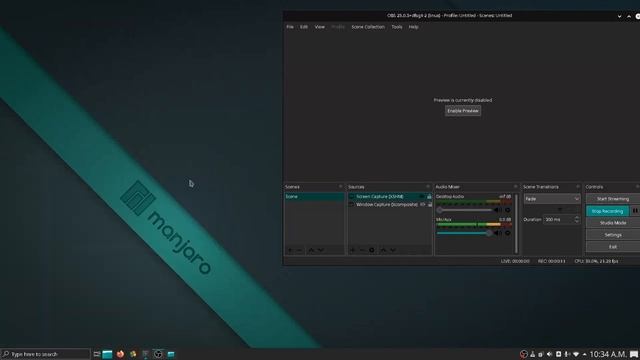
Task: Click the Exit button
Action: click(613, 247)
